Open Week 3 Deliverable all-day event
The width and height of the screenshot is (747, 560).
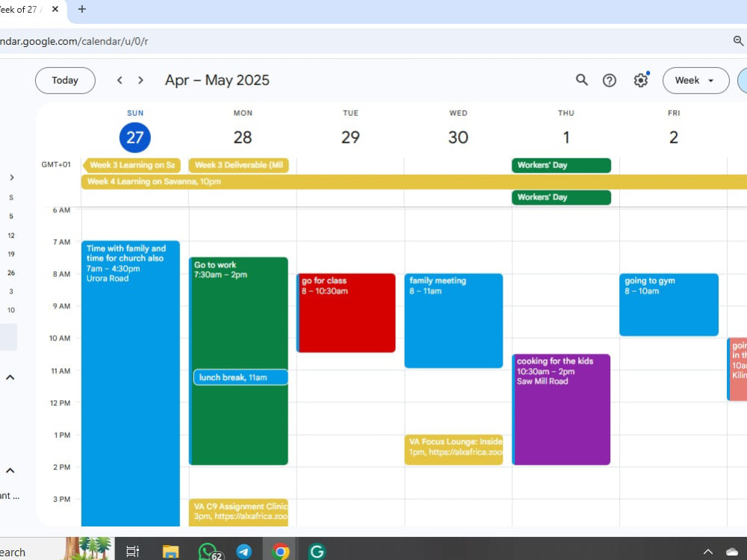point(239,165)
